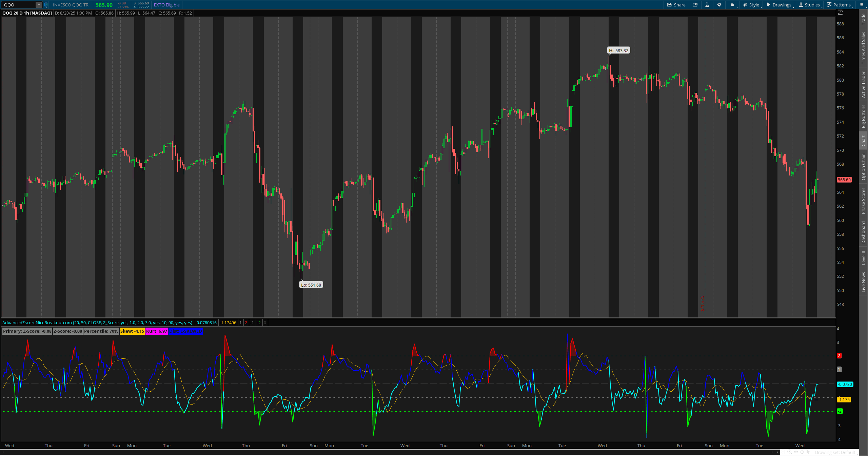Open the Style menu button
The image size is (868, 456).
click(751, 5)
